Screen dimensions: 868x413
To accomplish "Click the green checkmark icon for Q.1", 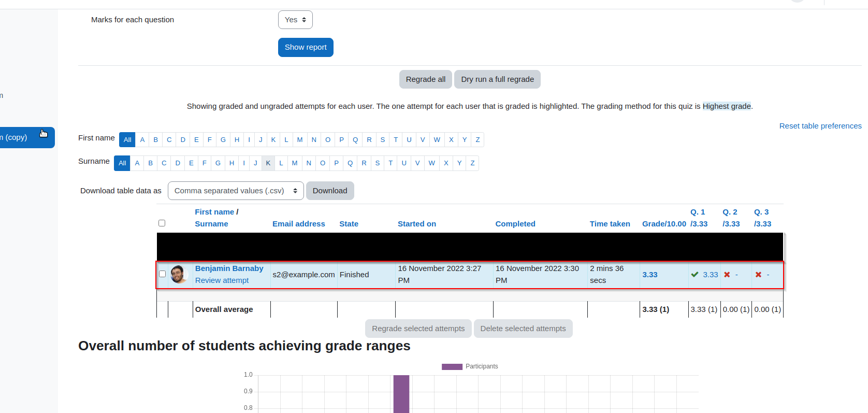I will pyautogui.click(x=695, y=275).
